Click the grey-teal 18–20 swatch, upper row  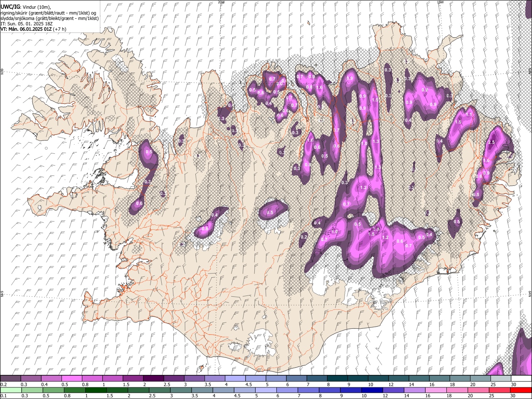click(x=460, y=378)
